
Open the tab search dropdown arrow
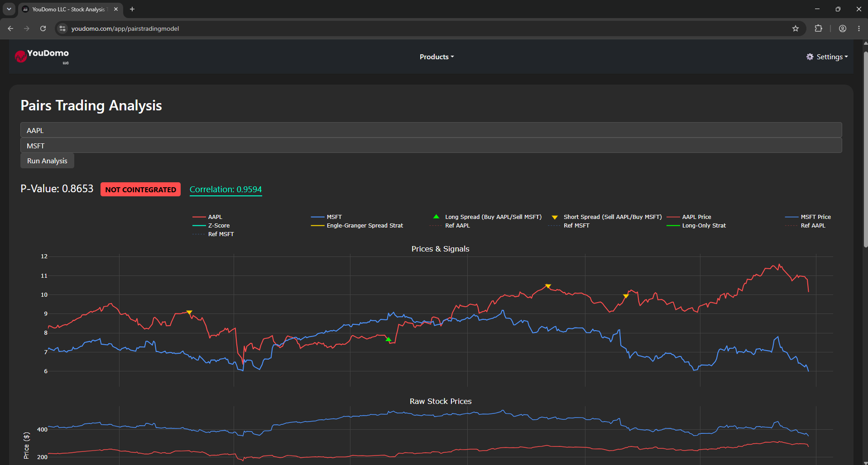tap(9, 9)
